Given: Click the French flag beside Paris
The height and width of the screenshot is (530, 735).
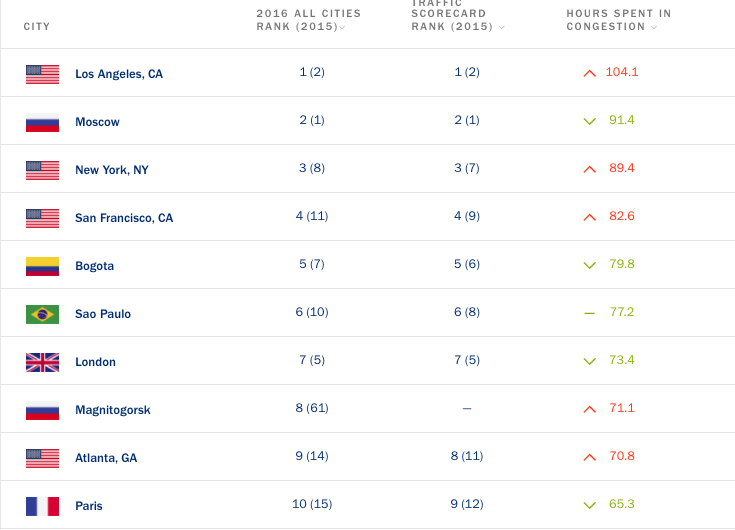Looking at the screenshot, I should coord(42,506).
